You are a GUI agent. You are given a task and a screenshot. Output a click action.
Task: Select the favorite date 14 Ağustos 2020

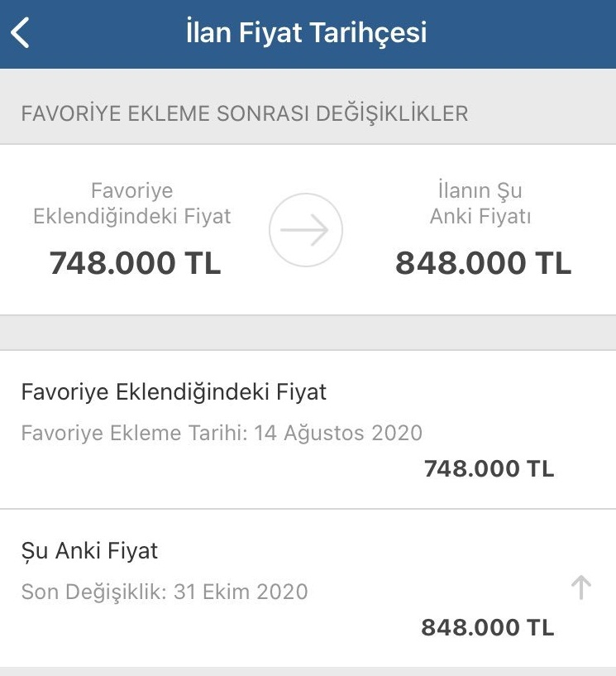[x=338, y=433]
